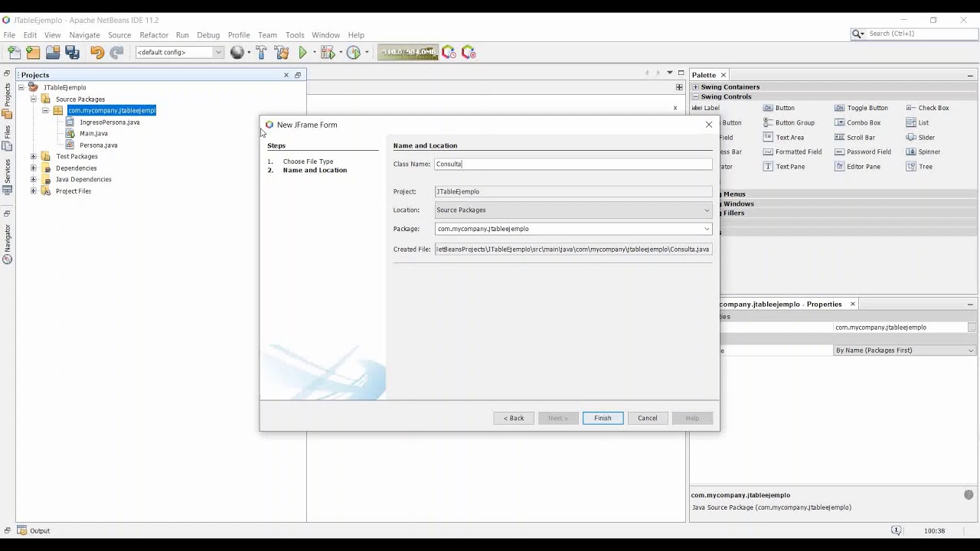This screenshot has height=551, width=980.
Task: Open the Tools menu
Action: click(x=295, y=34)
